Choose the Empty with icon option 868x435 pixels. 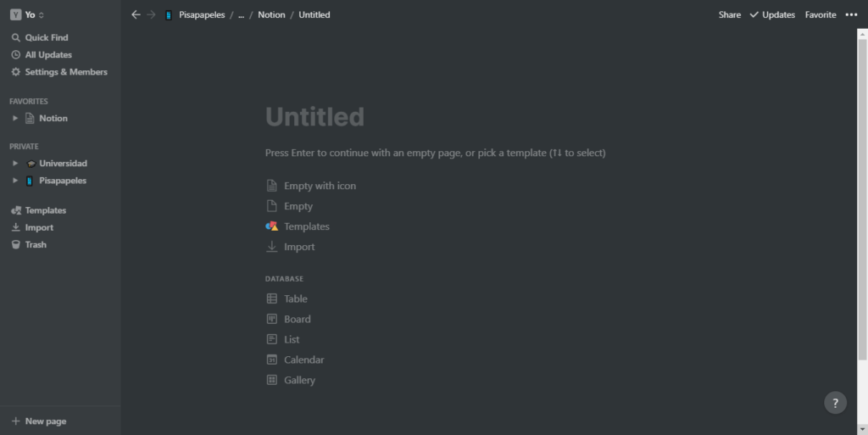coord(320,186)
